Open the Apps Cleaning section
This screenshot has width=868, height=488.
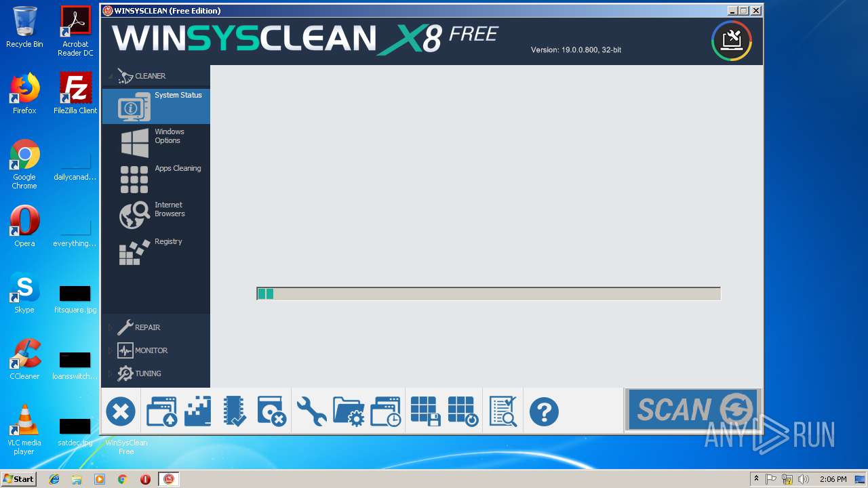156,180
